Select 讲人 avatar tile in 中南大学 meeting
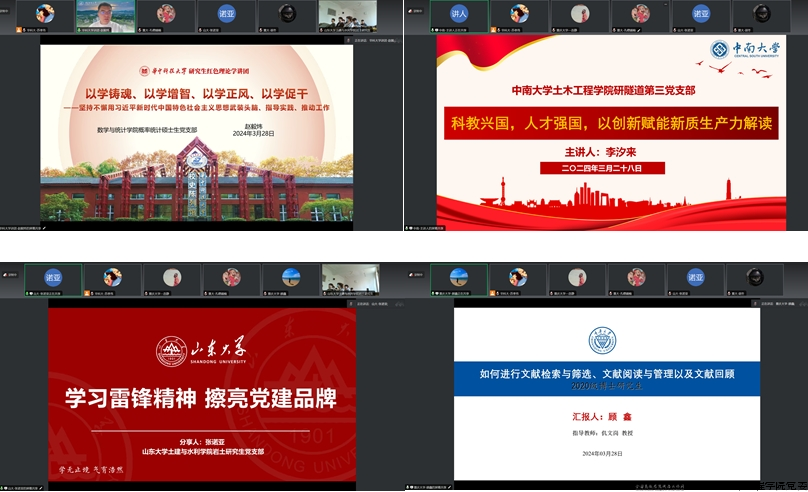808x492 pixels. click(x=459, y=16)
